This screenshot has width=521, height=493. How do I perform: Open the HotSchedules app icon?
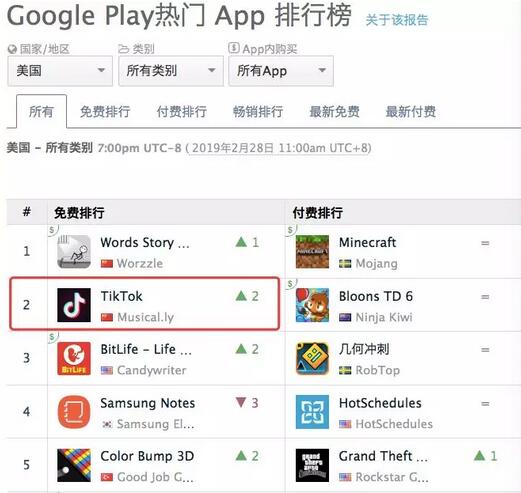[x=312, y=412]
